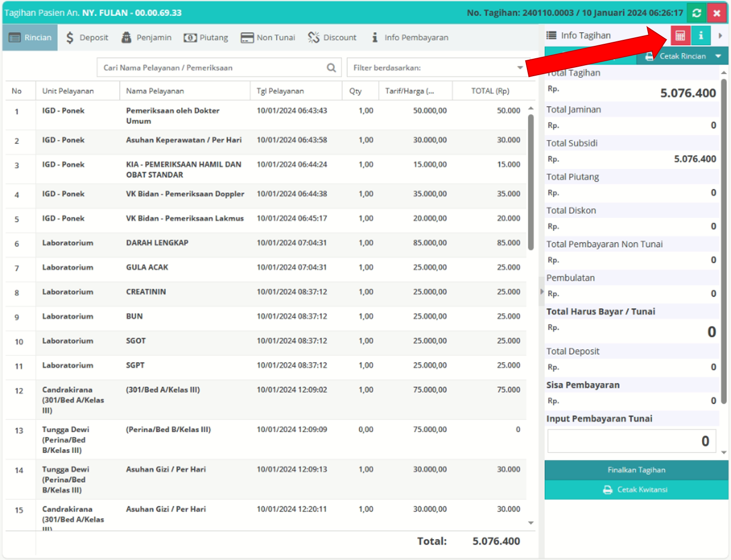Select "VK Bidan - Pemeriksaan Lakmus" entry
731x560 pixels.
(x=185, y=218)
